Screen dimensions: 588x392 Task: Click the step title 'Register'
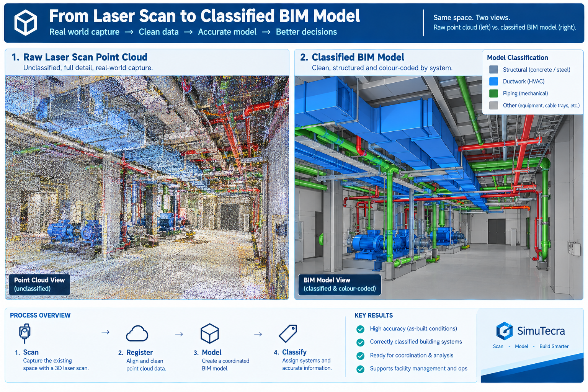tap(139, 353)
